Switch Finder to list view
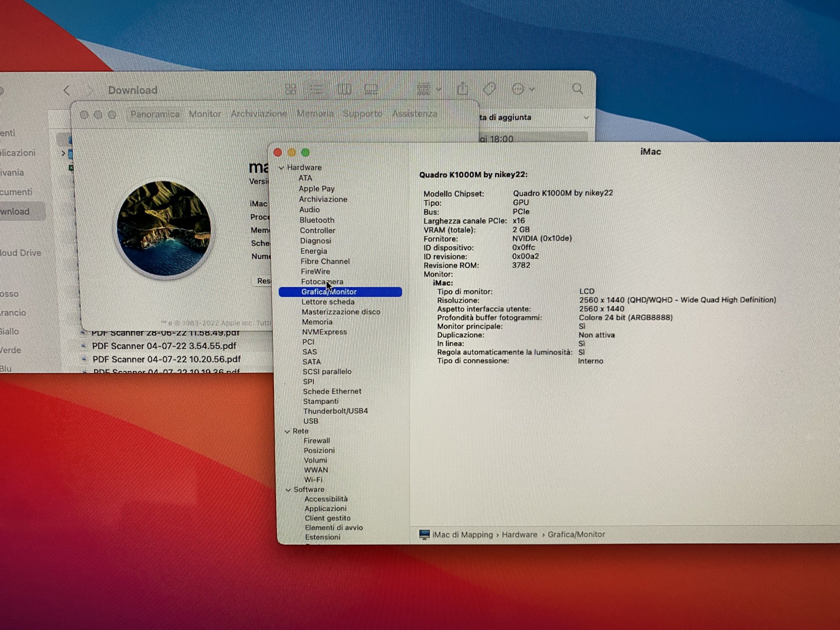Screen dimensions: 840x630 pyautogui.click(x=316, y=89)
